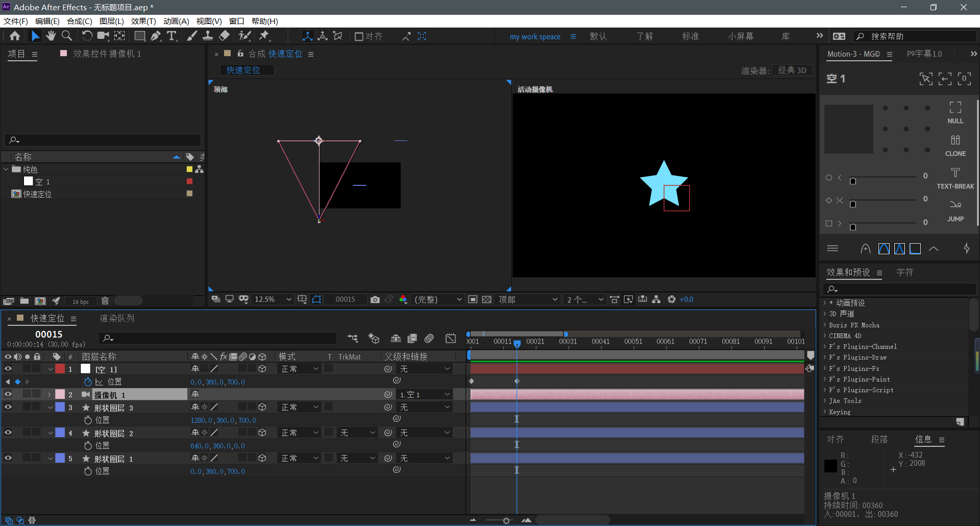Delete selected item with trash icon
The image size is (980, 526).
pyautogui.click(x=105, y=301)
